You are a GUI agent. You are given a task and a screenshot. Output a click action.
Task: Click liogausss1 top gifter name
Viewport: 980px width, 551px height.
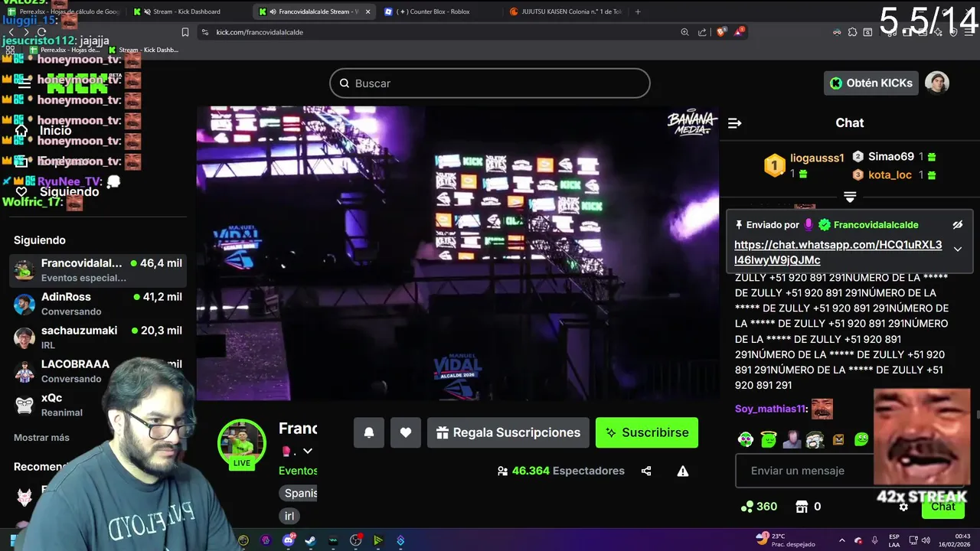[817, 158]
